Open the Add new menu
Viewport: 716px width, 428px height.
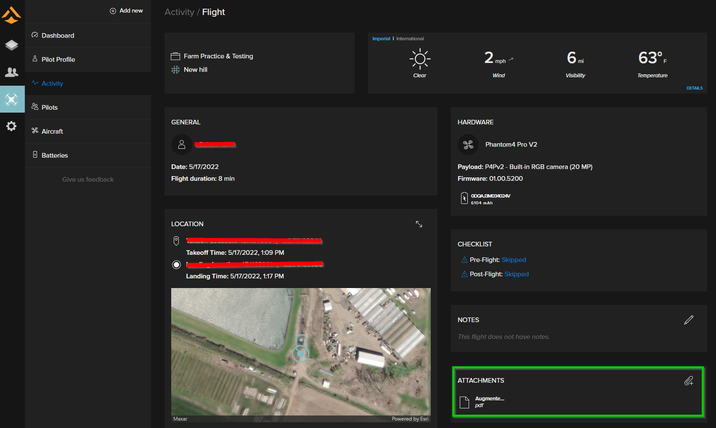(x=126, y=10)
